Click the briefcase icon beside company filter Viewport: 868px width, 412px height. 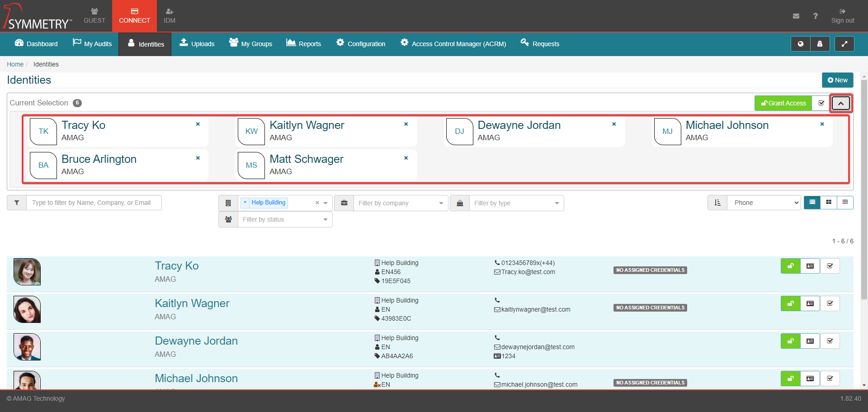344,203
